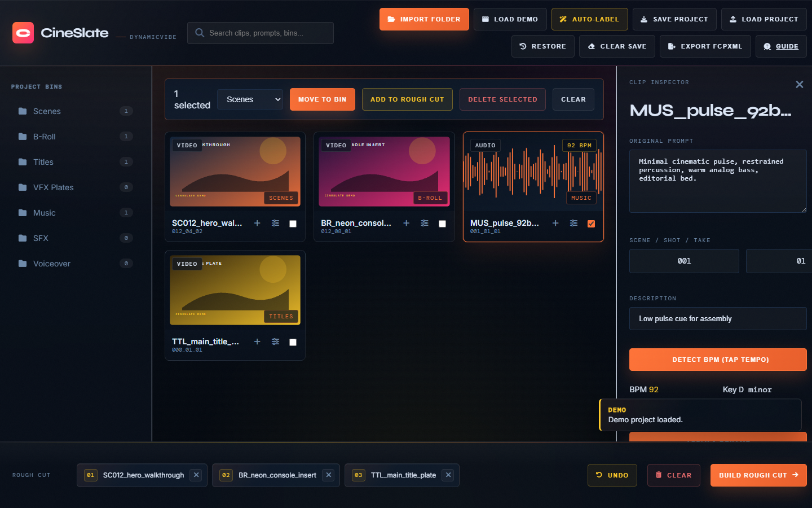812x508 pixels.
Task: Click the plus icon on MUS_pulse audio card
Action: tap(555, 223)
